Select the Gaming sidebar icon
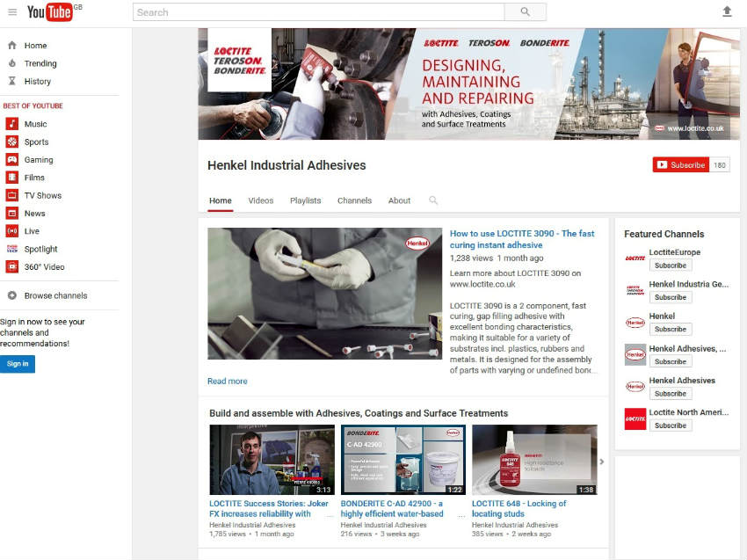The width and height of the screenshot is (747, 560). (12, 160)
